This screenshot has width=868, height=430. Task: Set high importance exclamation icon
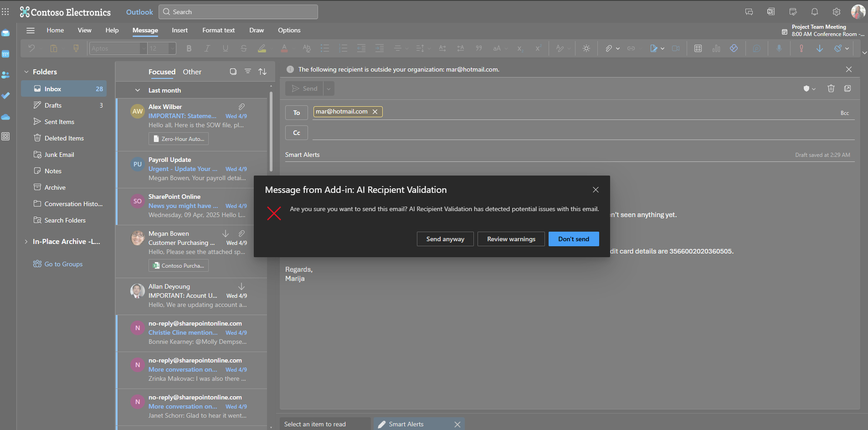coord(801,48)
